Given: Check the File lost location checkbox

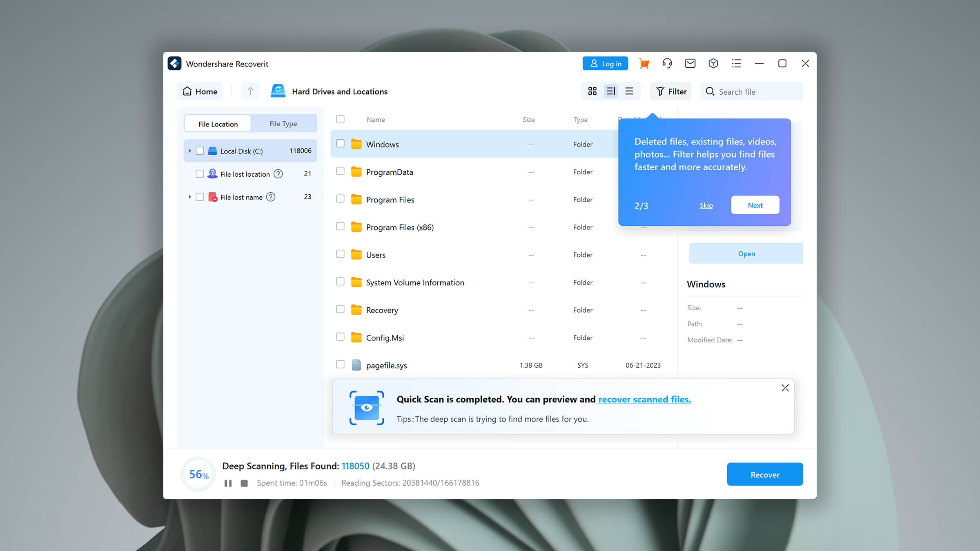Looking at the screenshot, I should [200, 174].
